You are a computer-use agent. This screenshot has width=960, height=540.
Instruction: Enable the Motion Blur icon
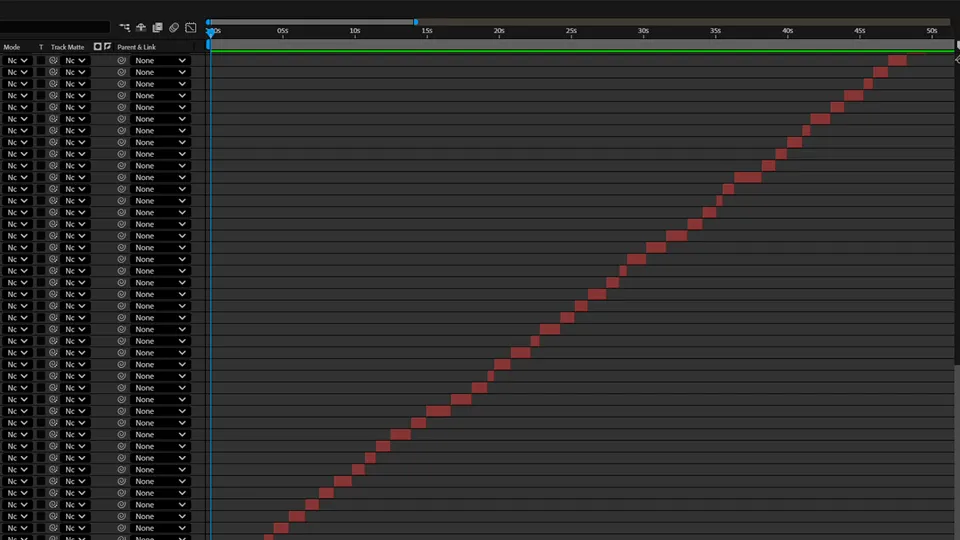(174, 28)
